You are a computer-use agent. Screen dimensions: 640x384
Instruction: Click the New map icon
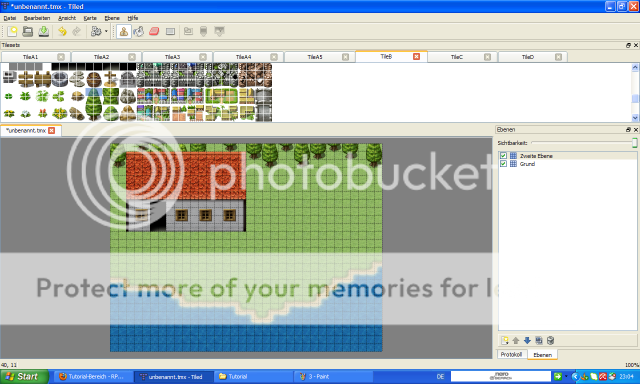(x=12, y=31)
